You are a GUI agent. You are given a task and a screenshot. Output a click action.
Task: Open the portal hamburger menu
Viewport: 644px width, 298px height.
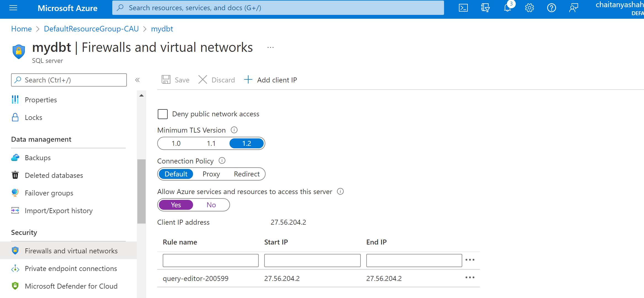tap(13, 8)
